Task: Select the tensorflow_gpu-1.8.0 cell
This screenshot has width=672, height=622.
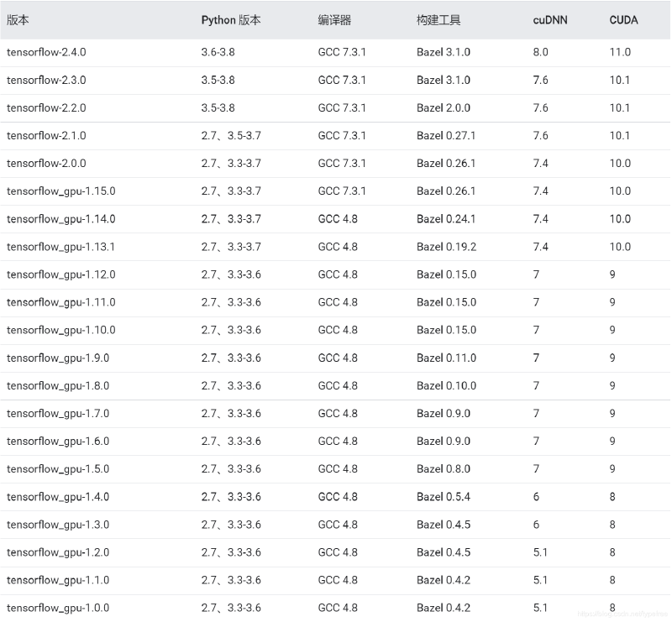Action: 58,386
